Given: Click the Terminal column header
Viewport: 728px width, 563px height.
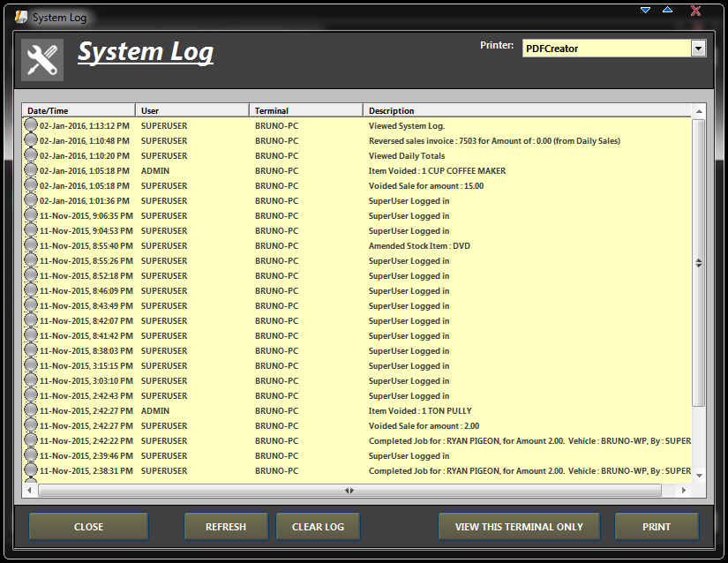Looking at the screenshot, I should click(304, 110).
